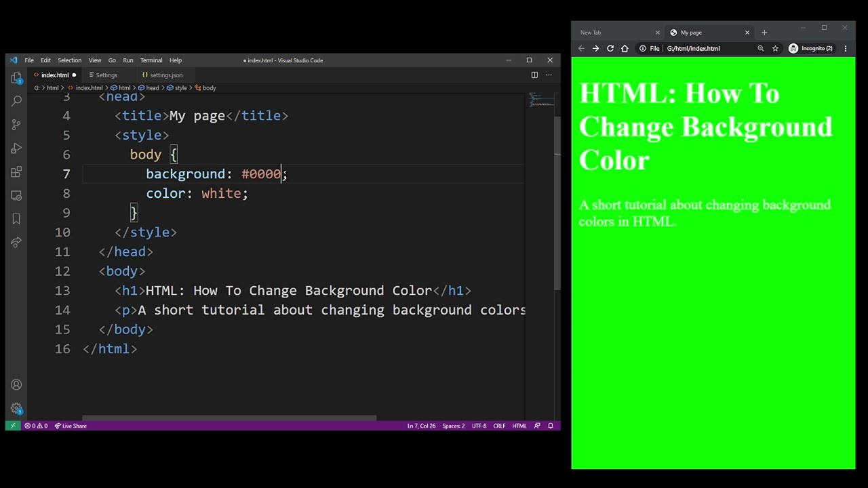Change indentation via Spaces: 2
The image size is (868, 488).
click(x=454, y=426)
